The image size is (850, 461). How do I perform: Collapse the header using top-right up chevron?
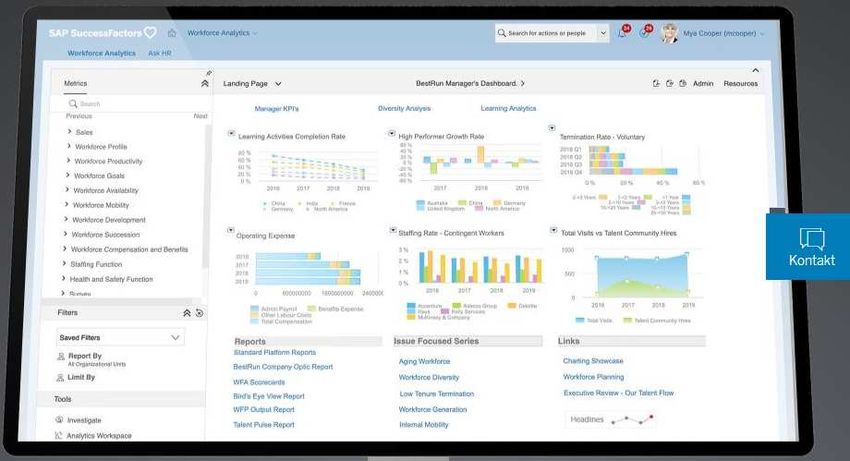(x=756, y=71)
